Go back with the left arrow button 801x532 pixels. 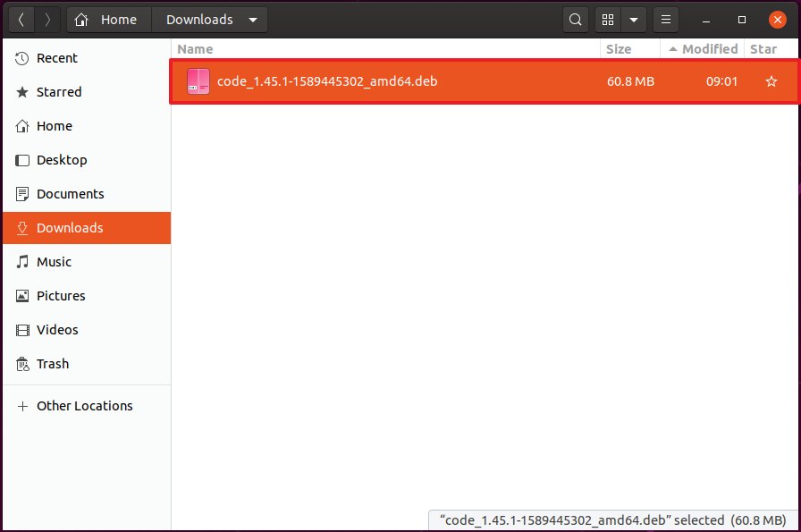coord(21,20)
